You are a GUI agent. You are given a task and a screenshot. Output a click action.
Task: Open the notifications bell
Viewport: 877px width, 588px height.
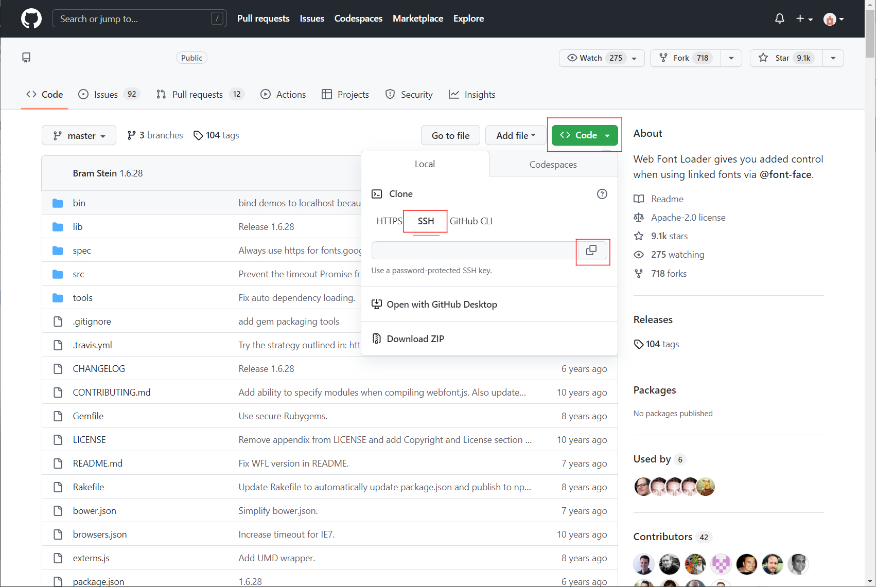point(779,19)
